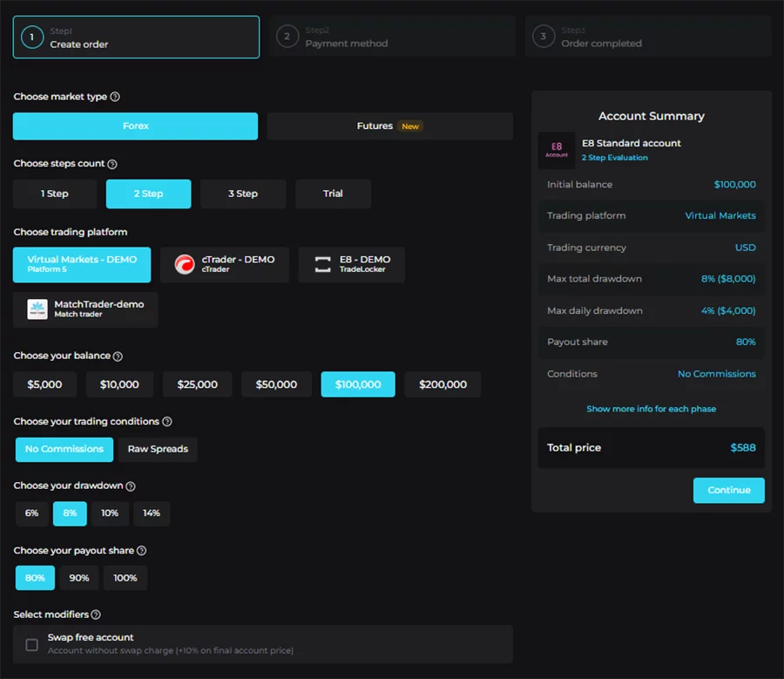Go to Step2 Payment method tab
Image resolution: width=784 pixels, height=679 pixels.
[x=392, y=37]
